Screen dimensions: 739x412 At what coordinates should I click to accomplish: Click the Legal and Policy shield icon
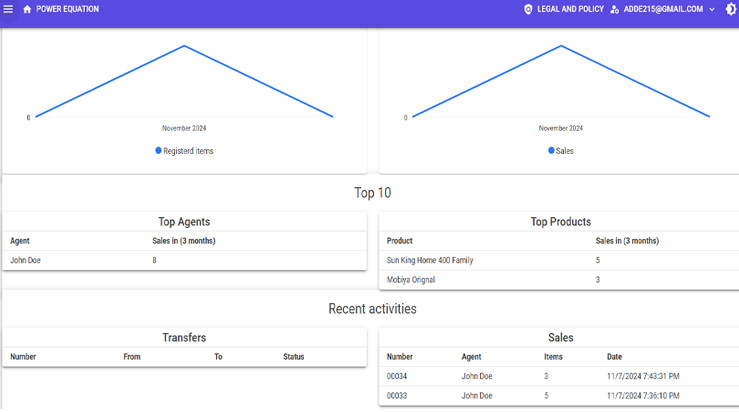(528, 9)
